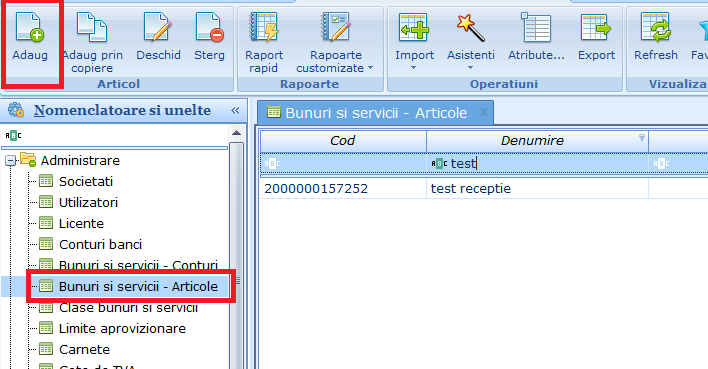Click the navigation tree scrollbar up arrow
Viewport: 708px width, 369px height.
point(236,133)
